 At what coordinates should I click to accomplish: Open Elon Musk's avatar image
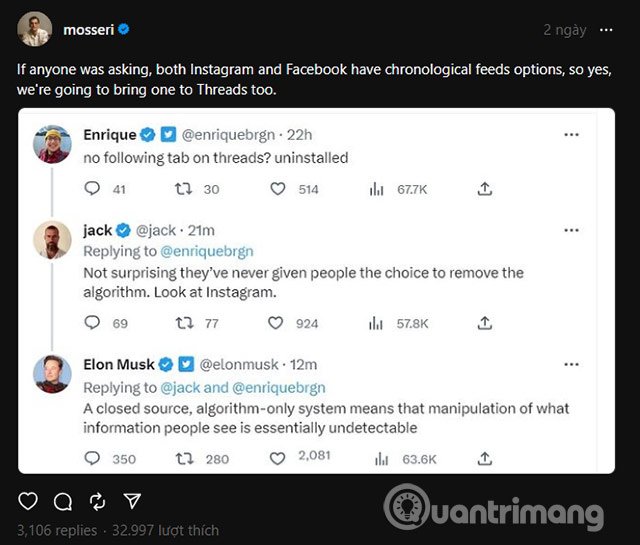pos(52,374)
